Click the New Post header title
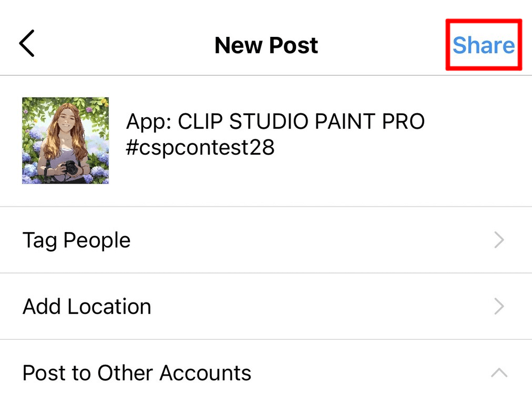Viewport: 532px width, 404px height. (x=266, y=46)
